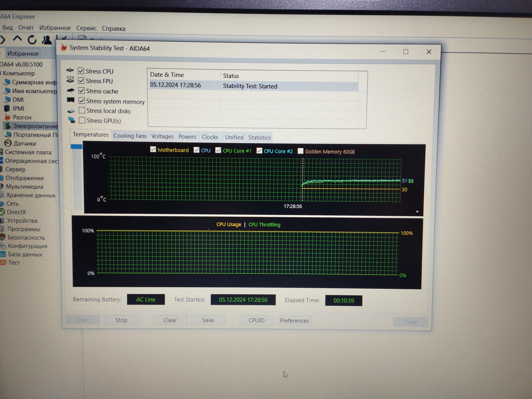Viewport: 532px width, 399px height.
Task: Click the AIDA64 flame icon in the title bar
Action: click(64, 47)
